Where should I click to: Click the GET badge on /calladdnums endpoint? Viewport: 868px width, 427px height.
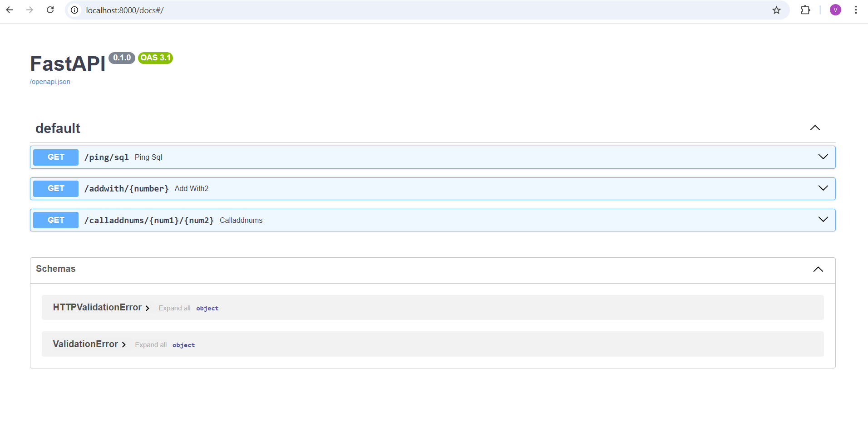click(x=55, y=220)
